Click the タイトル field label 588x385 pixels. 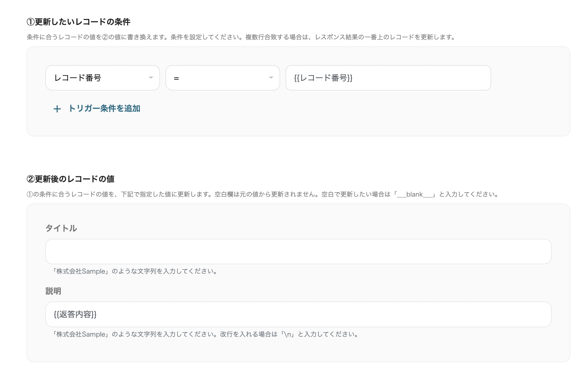(61, 228)
